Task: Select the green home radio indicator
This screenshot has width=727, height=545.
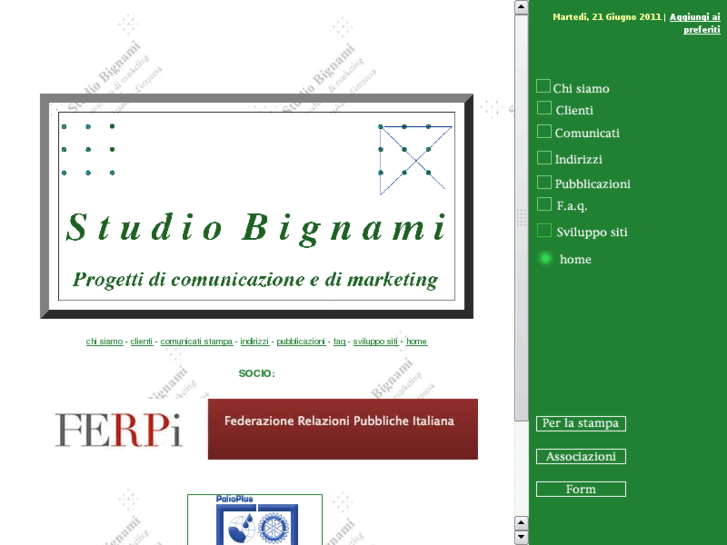Action: tap(545, 258)
